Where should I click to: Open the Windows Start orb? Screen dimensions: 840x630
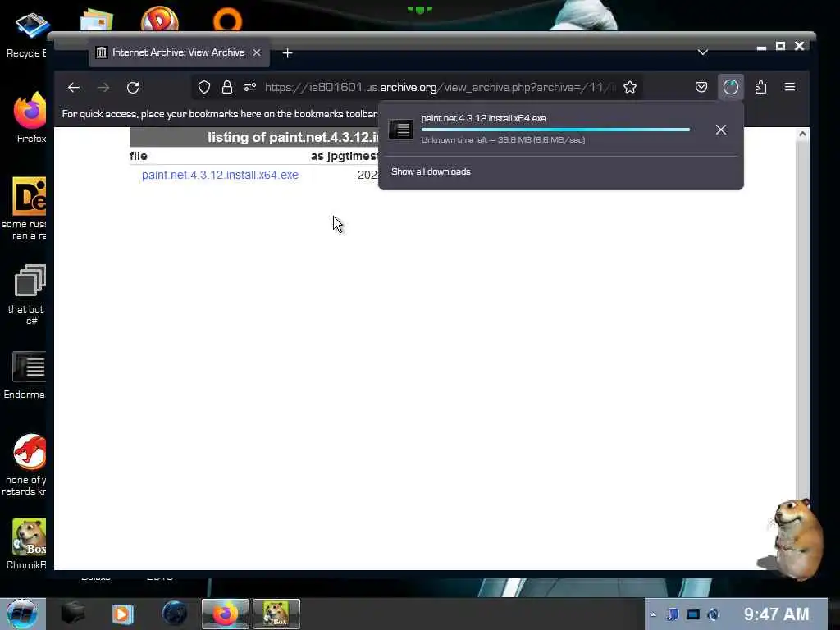(x=21, y=614)
